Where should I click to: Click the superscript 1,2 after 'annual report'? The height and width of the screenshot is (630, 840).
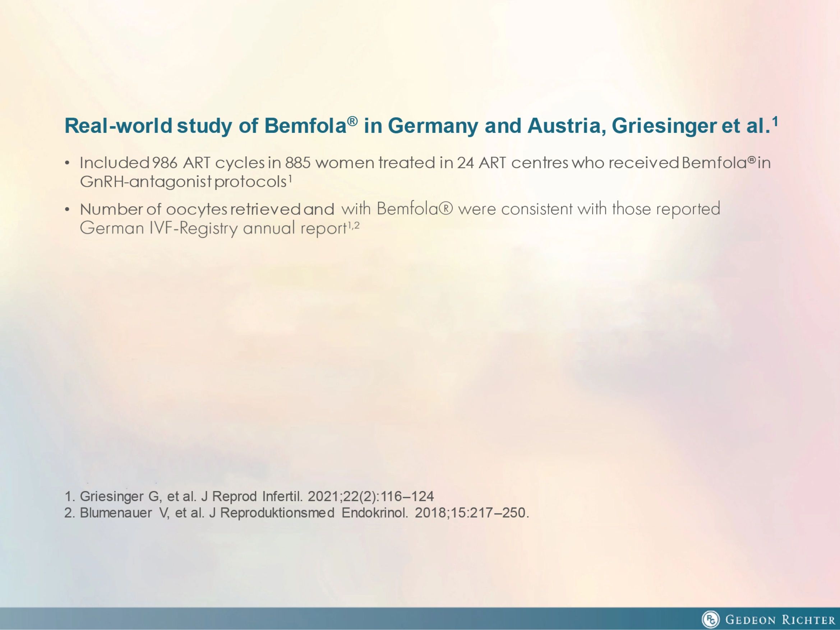tap(354, 226)
